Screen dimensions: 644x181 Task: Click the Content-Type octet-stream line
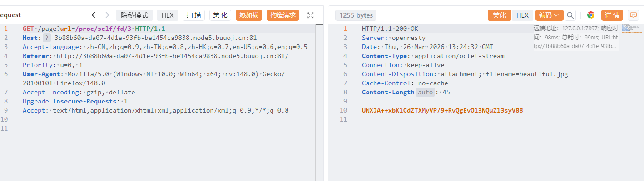(433, 56)
